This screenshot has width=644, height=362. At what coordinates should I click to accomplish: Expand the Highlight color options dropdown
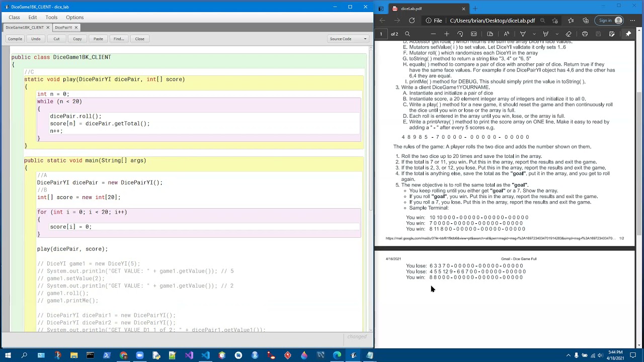pyautogui.click(x=557, y=34)
